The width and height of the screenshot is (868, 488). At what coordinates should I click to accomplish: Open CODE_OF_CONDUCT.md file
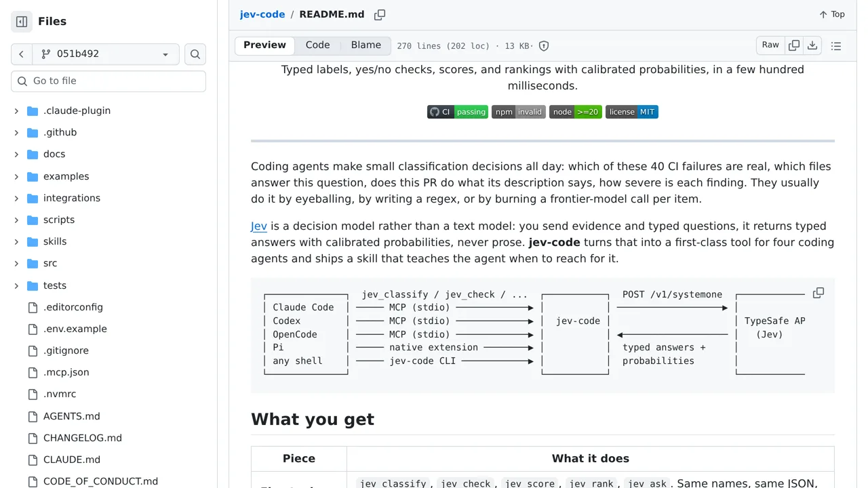pos(100,481)
